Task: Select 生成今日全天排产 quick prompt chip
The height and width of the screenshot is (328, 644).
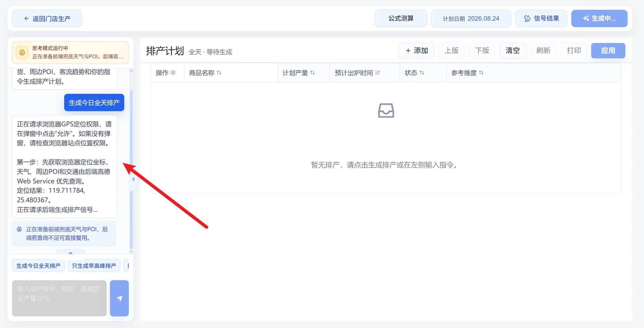Action: point(39,266)
